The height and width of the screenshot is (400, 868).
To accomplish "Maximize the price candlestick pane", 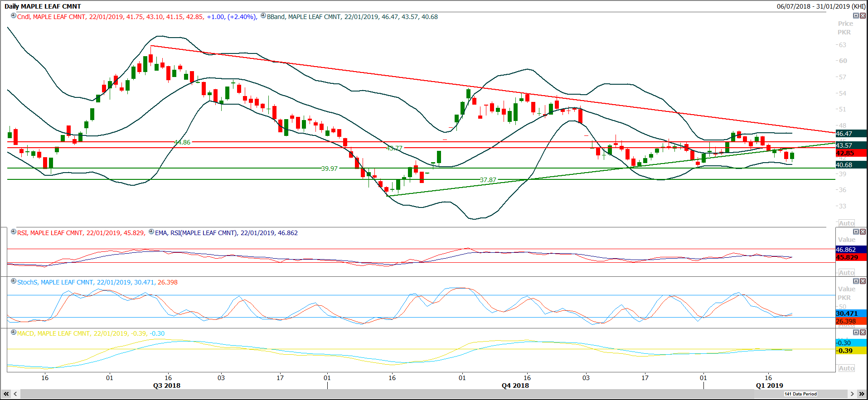I will point(856,15).
